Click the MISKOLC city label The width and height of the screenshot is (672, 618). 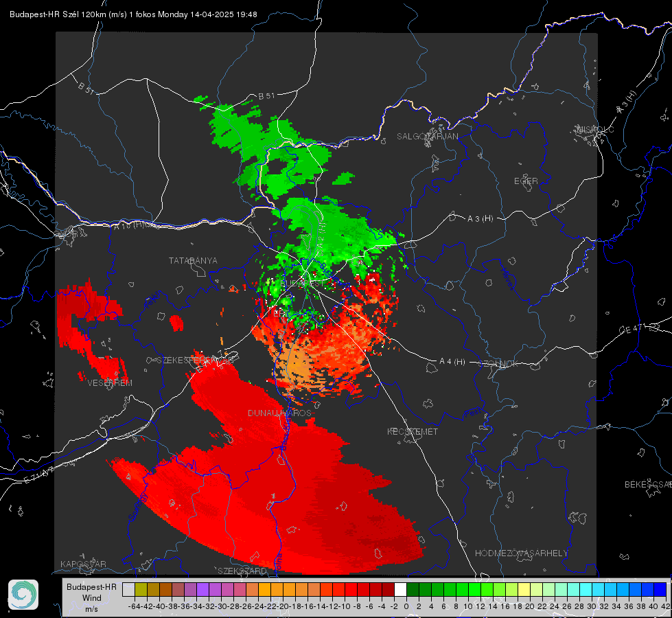point(595,129)
